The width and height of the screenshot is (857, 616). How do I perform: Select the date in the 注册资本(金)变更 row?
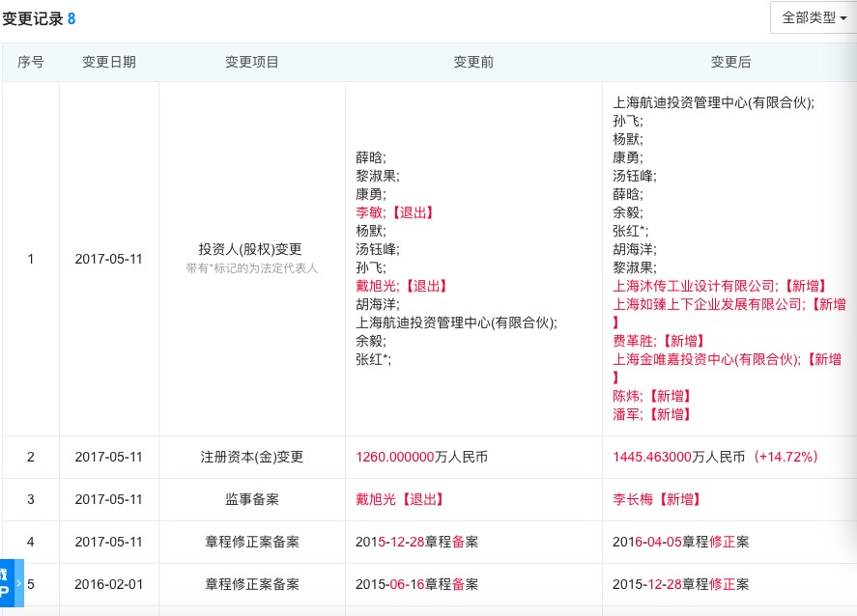click(x=108, y=457)
